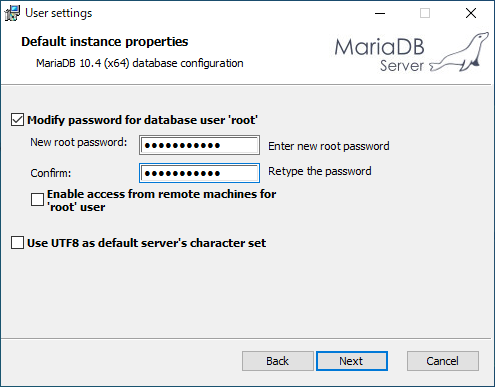495x387 pixels.
Task: Click the 'New root password:' label
Action: pyautogui.click(x=79, y=142)
